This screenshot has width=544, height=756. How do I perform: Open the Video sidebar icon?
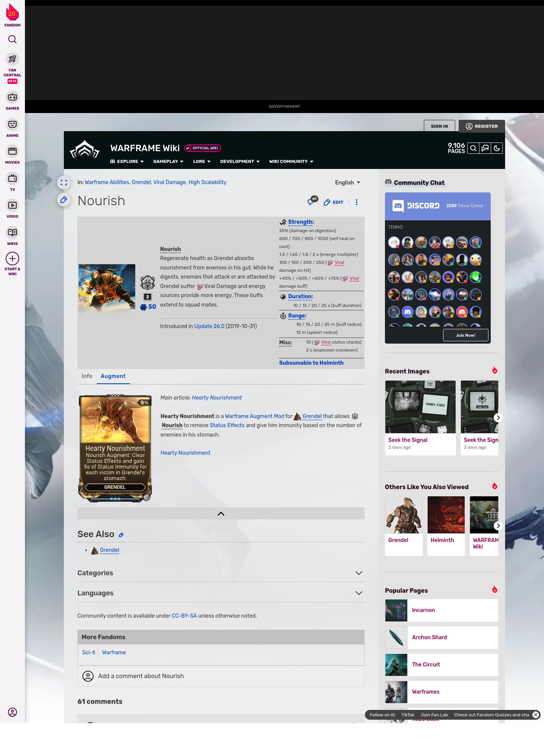click(x=12, y=205)
